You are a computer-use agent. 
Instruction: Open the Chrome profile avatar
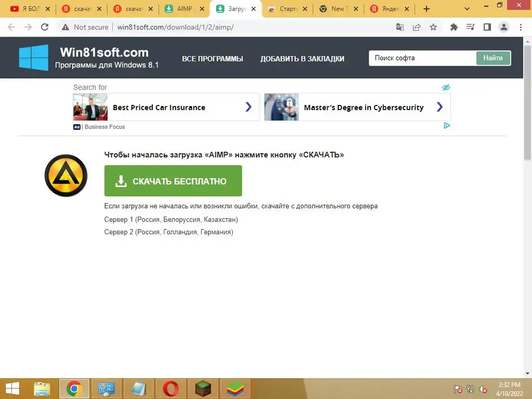coord(504,27)
